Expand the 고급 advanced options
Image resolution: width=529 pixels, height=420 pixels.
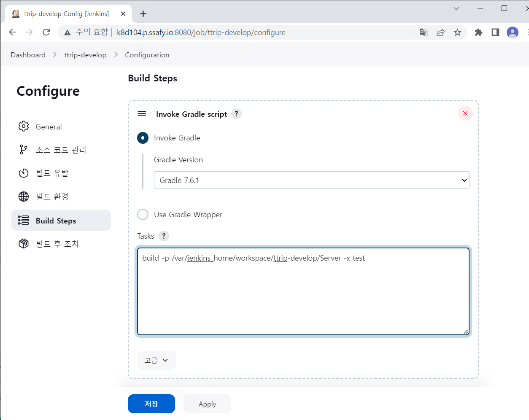pyautogui.click(x=156, y=360)
